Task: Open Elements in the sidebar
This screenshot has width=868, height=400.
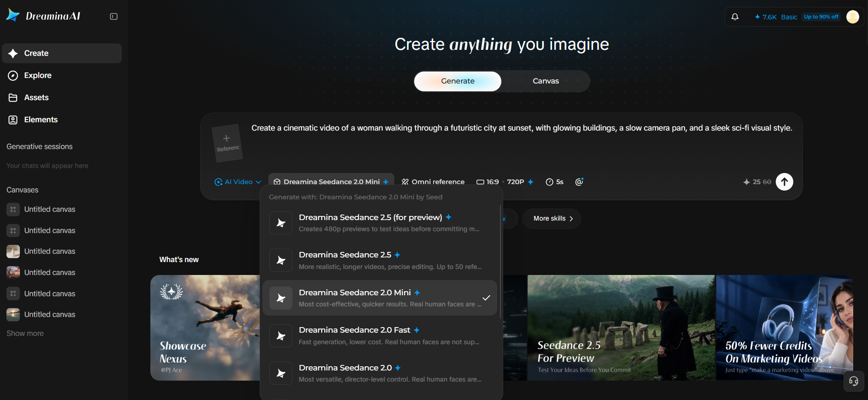Action: coord(62,119)
